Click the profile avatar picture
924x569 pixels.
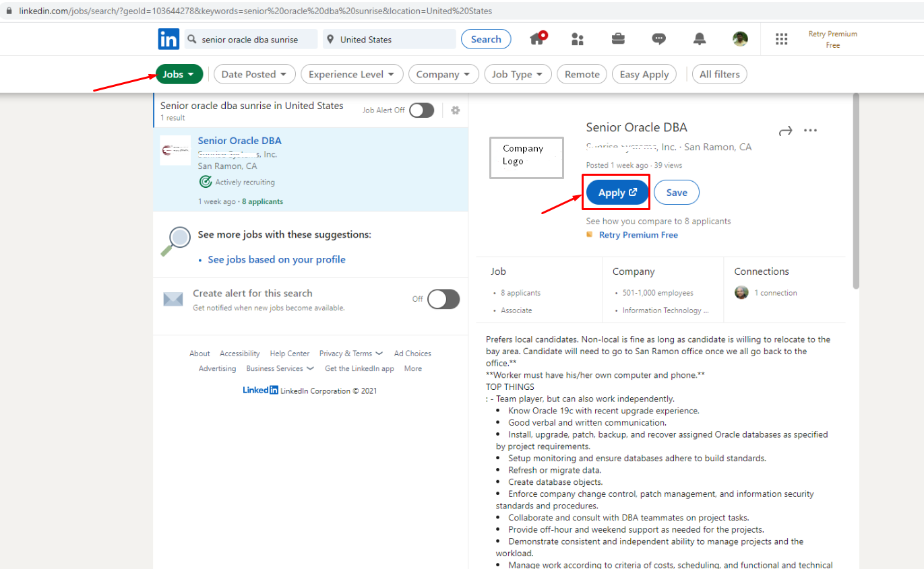point(740,39)
